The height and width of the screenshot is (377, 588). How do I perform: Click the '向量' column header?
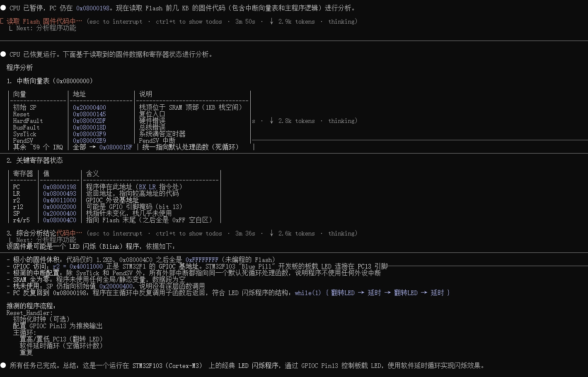tap(19, 94)
